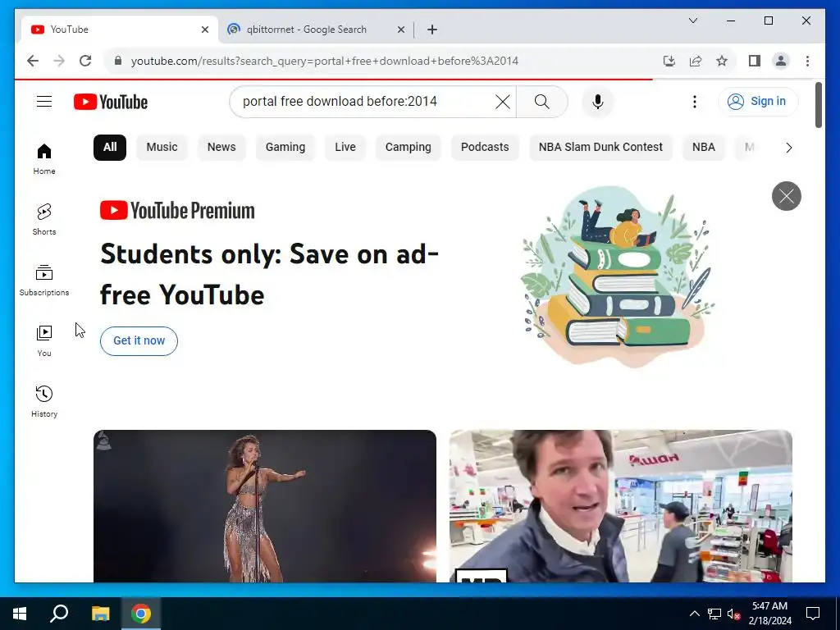Image resolution: width=840 pixels, height=630 pixels.
Task: Close the YouTube tab
Action: (x=204, y=30)
